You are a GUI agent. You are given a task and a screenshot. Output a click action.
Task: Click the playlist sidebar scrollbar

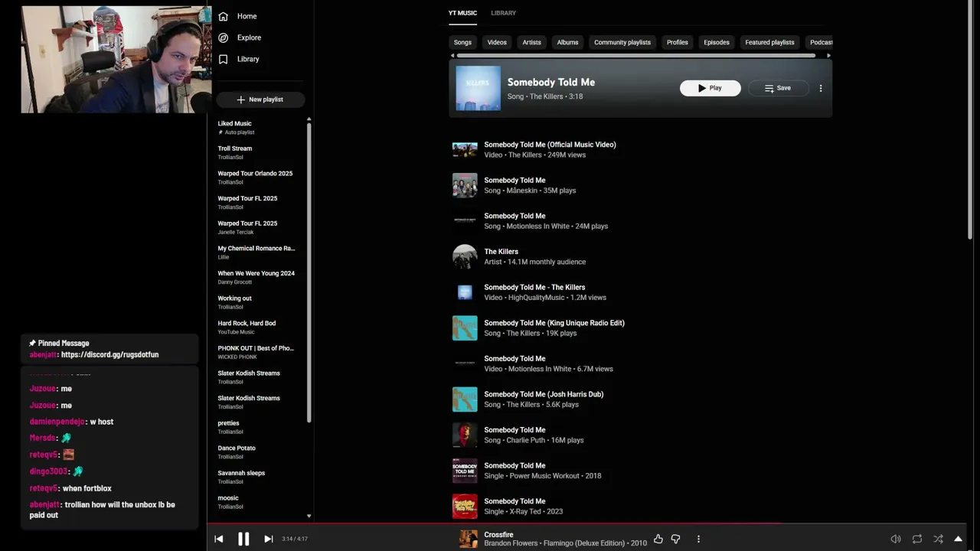tap(309, 272)
